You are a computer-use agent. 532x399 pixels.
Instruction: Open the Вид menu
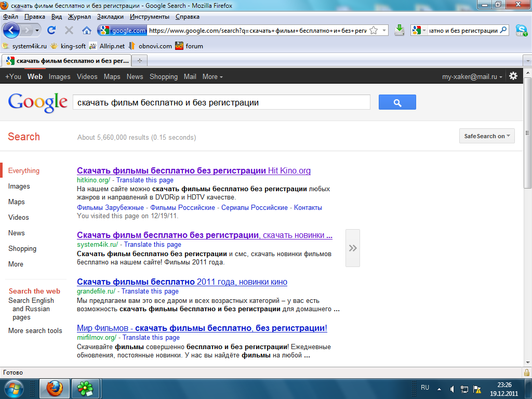coord(57,17)
